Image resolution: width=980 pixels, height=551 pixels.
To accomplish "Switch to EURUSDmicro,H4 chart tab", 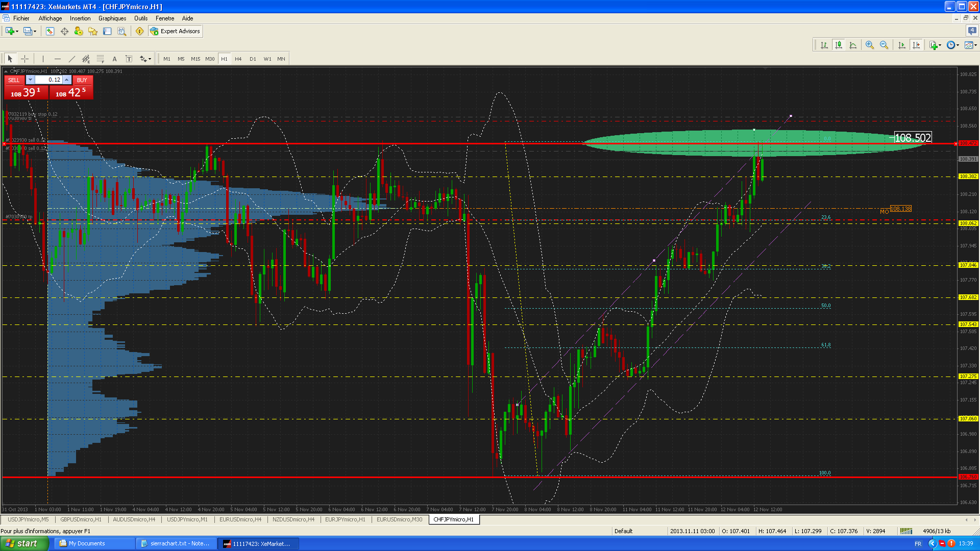I will tap(240, 519).
